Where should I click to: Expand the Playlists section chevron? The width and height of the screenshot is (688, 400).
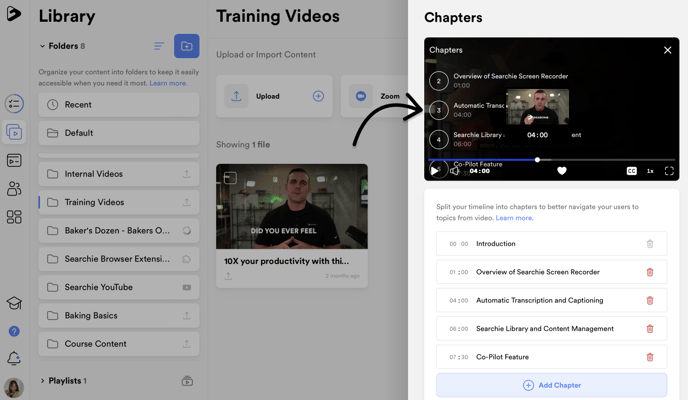coord(42,381)
